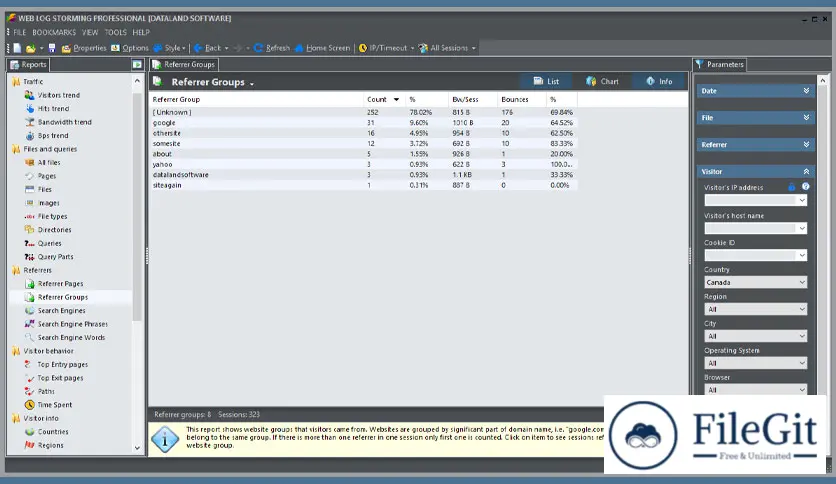Switch to Chart view

tap(602, 81)
